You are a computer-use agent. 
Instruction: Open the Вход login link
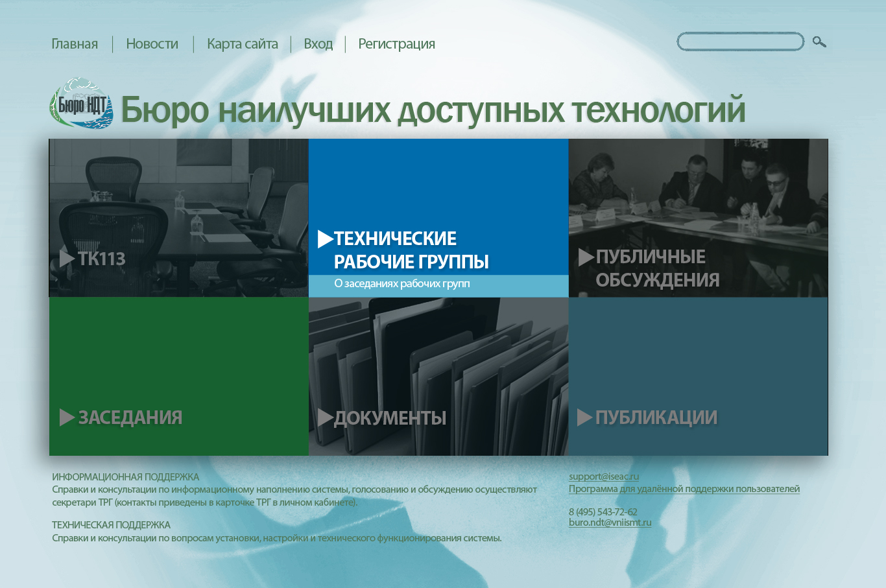[318, 44]
